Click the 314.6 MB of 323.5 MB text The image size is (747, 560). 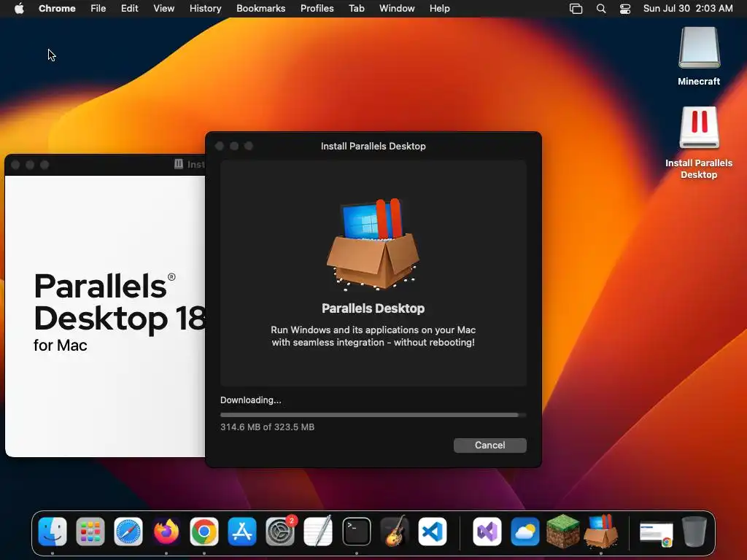click(267, 427)
